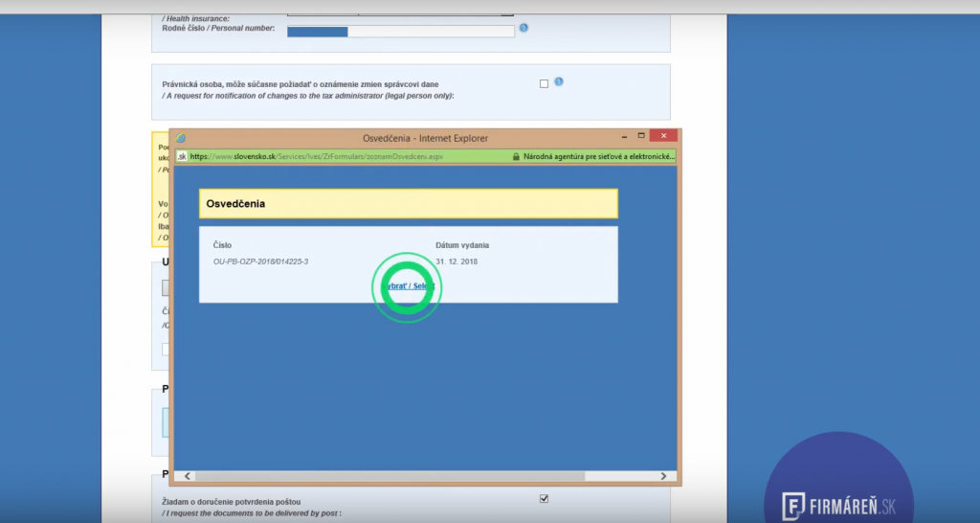Uncheck the delivery by post checkbox
Viewport: 980px width, 523px height.
(544, 499)
